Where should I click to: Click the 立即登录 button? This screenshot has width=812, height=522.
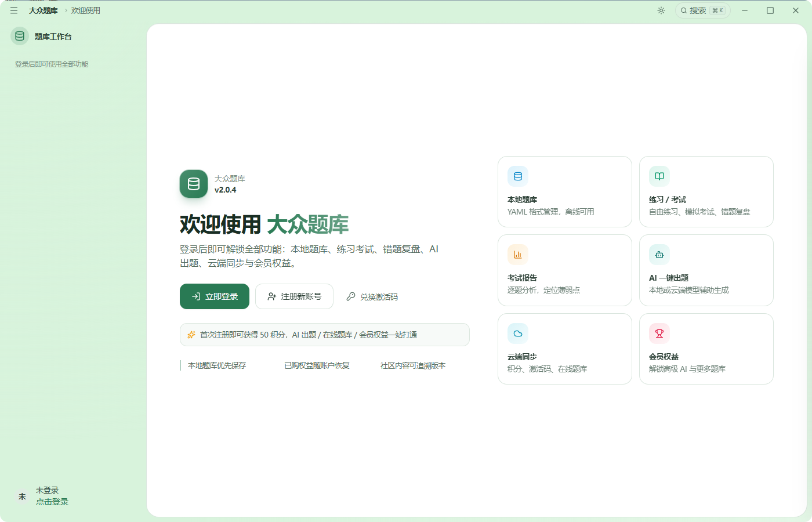click(215, 296)
